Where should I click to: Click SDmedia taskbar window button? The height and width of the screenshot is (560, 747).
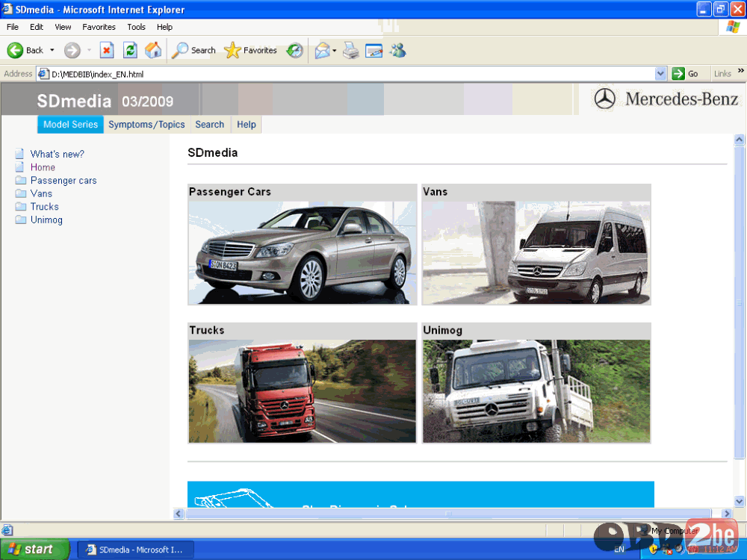(135, 550)
